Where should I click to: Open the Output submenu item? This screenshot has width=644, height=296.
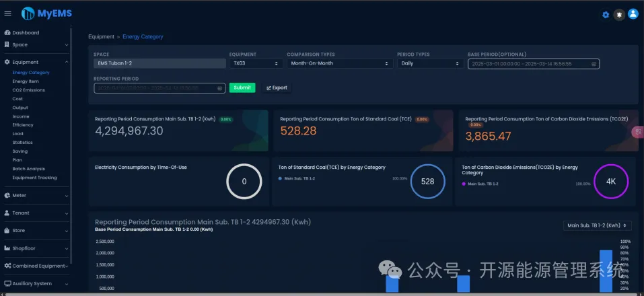[20, 108]
